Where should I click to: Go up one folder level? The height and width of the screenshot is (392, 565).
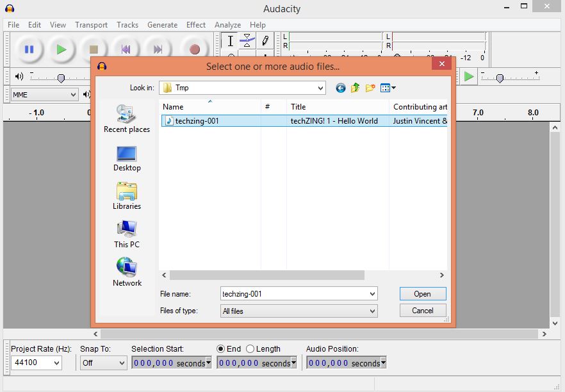click(x=356, y=88)
